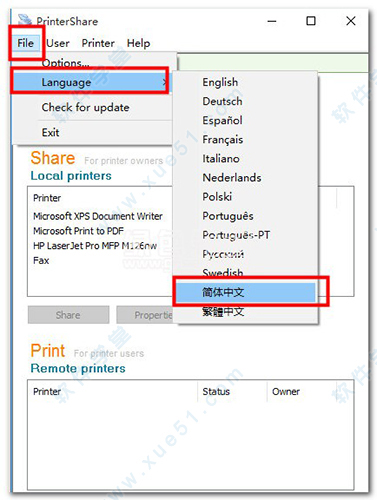
Task: Open the File menu
Action: click(25, 43)
